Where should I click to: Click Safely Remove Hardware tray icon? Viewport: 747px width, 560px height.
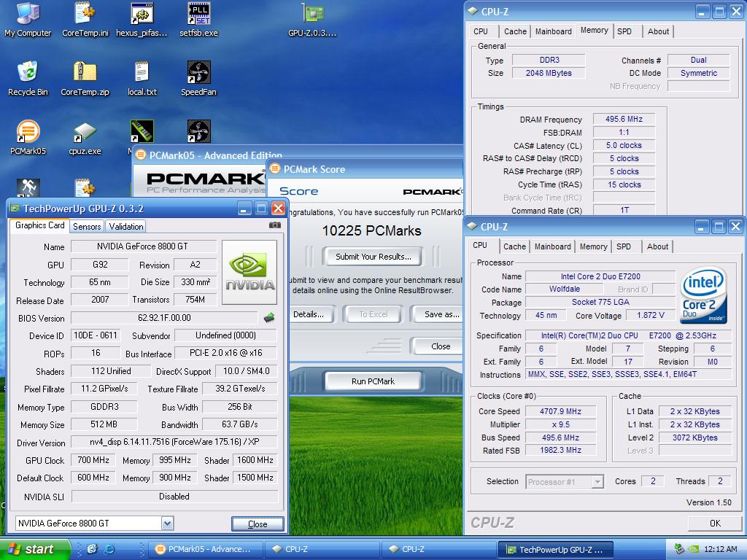pyautogui.click(x=680, y=549)
